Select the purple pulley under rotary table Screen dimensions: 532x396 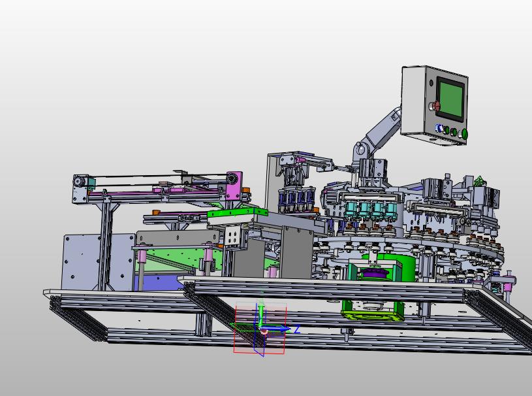[x=374, y=272]
